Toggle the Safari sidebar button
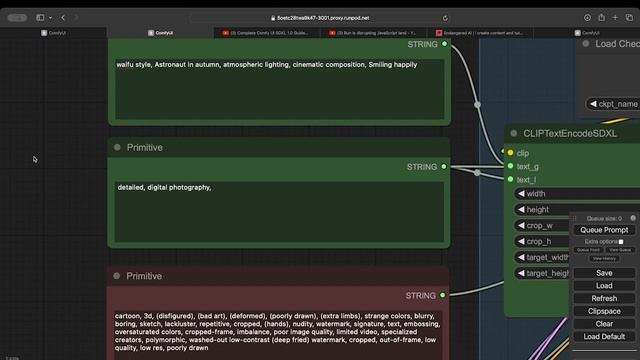Image resolution: width=640 pixels, height=360 pixels. pos(40,18)
